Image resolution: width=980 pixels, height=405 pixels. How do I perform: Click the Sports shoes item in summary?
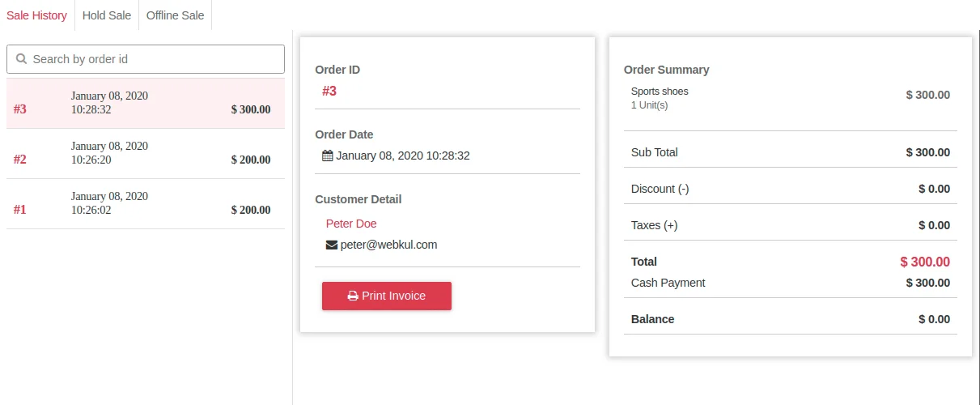(x=660, y=92)
